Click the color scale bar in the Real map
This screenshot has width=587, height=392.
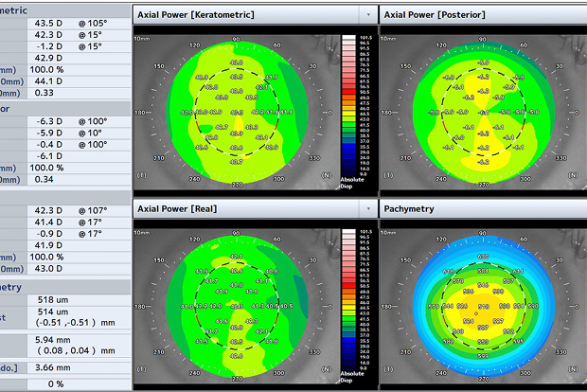tap(347, 297)
